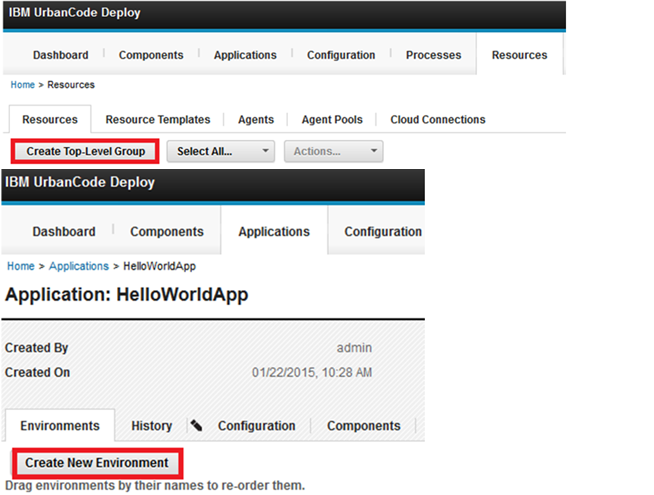Click Application: HelloWorldApp heading
Screen dimensions: 654x495
coord(127,295)
